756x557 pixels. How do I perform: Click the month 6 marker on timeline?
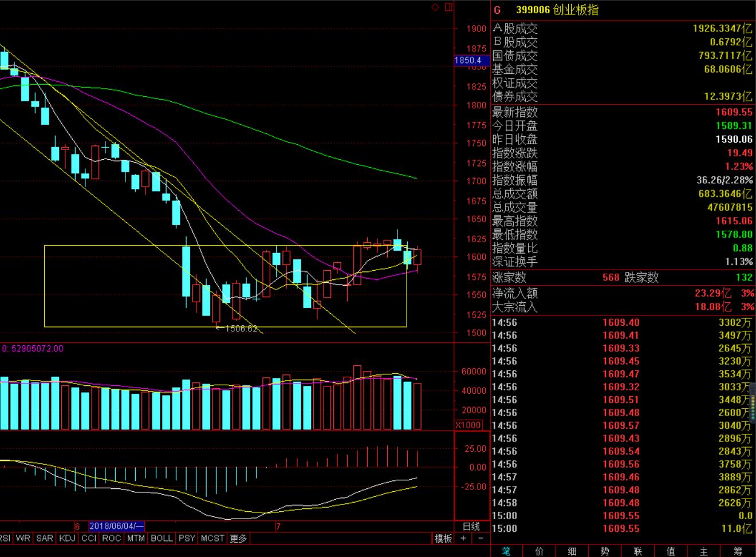(76, 526)
